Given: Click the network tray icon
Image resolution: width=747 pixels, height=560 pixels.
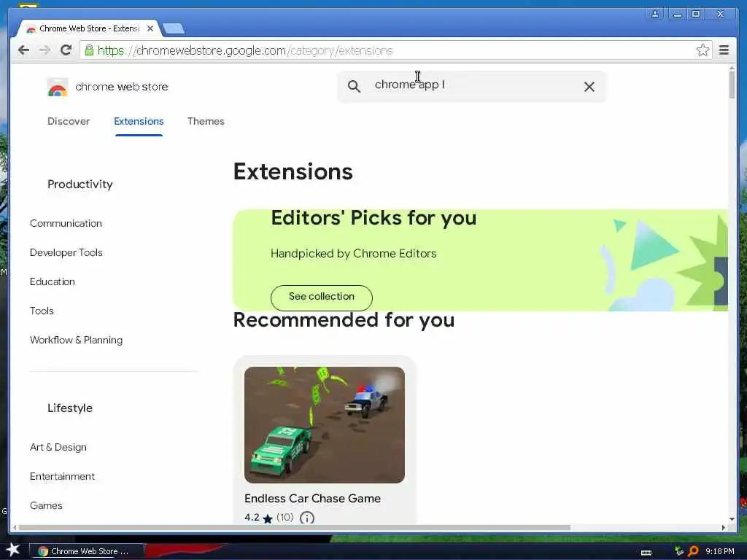Looking at the screenshot, I should [679, 551].
